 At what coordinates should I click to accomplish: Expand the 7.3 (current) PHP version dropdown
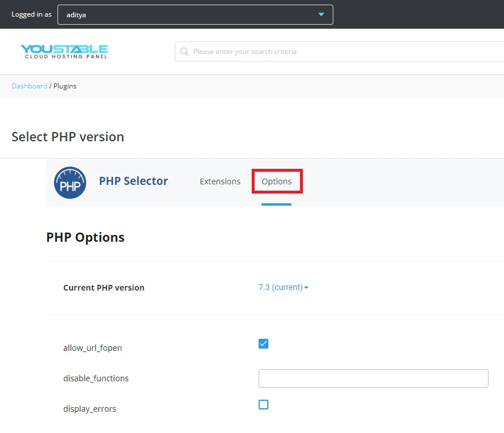tap(283, 287)
